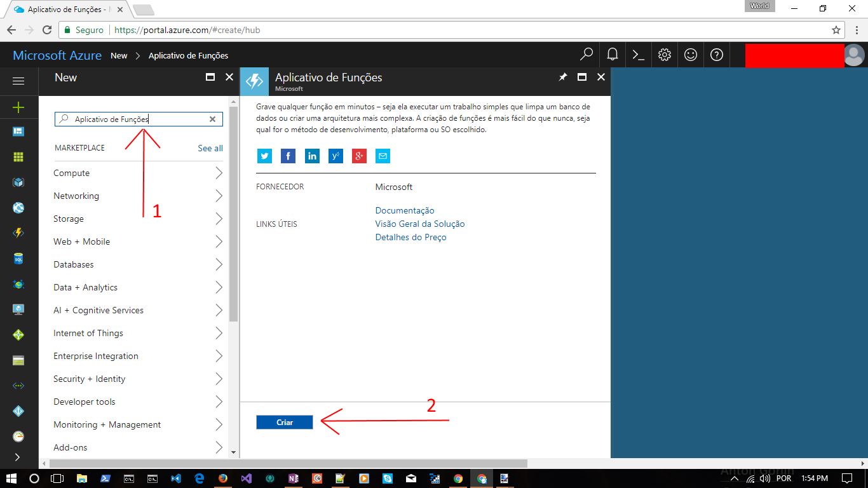Pin Aplicativo de Funções blade to dashboard
The width and height of the screenshot is (868, 488).
pyautogui.click(x=562, y=77)
